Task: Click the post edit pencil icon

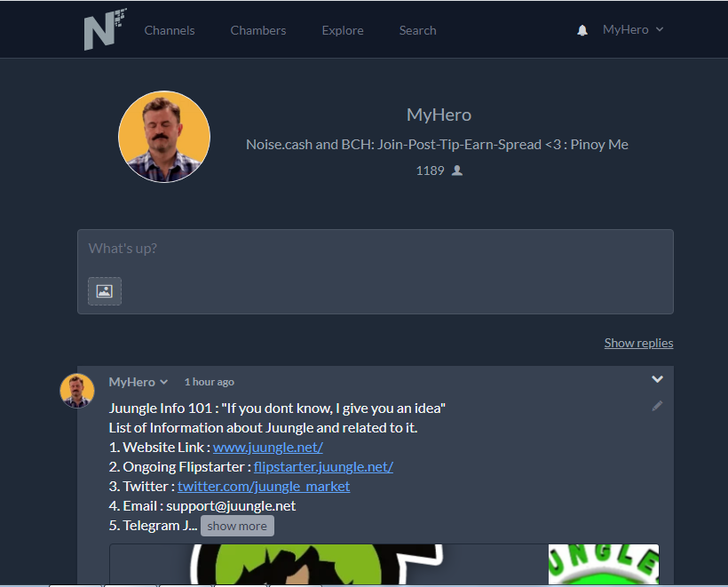Action: click(x=657, y=406)
